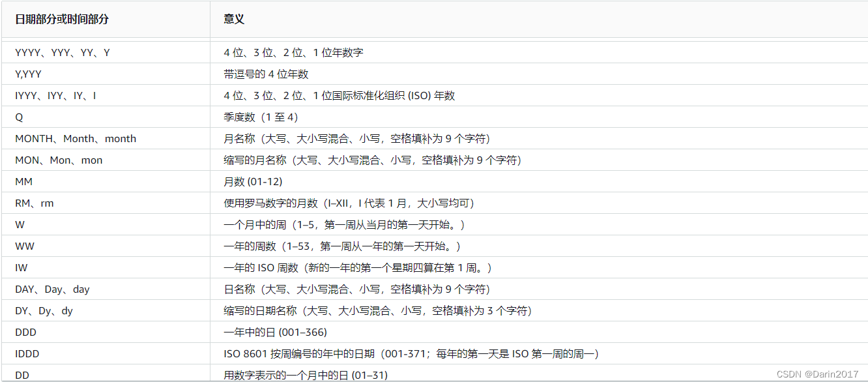
Task: Click the description starting with '月名称'
Action: (357, 139)
